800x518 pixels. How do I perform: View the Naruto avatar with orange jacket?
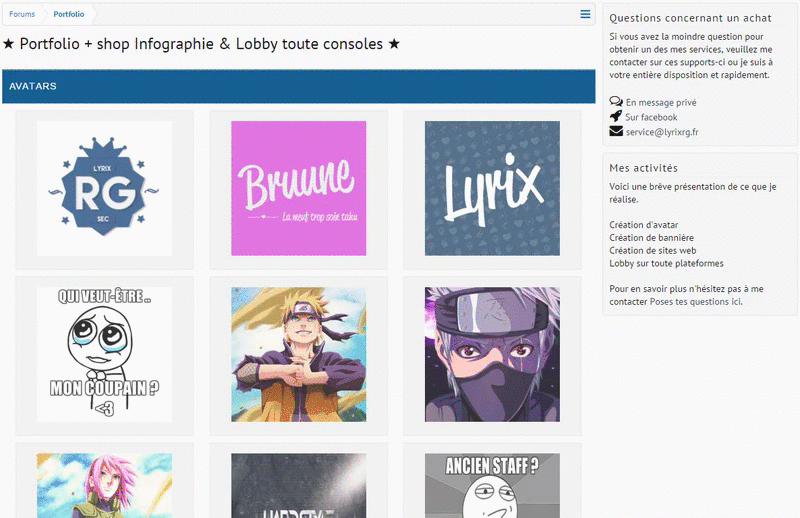(298, 354)
